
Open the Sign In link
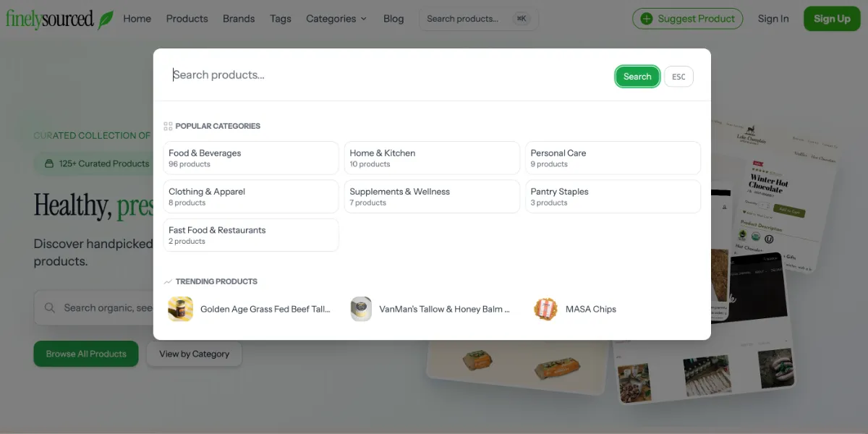point(773,19)
